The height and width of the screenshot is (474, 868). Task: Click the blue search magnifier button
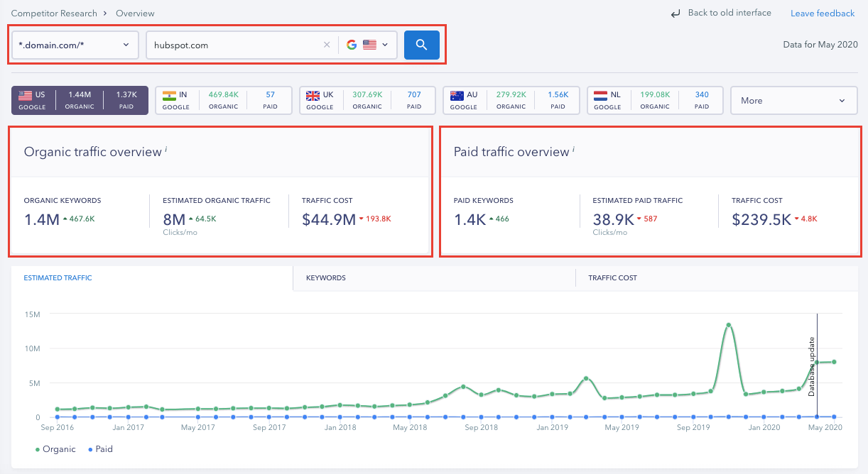421,45
